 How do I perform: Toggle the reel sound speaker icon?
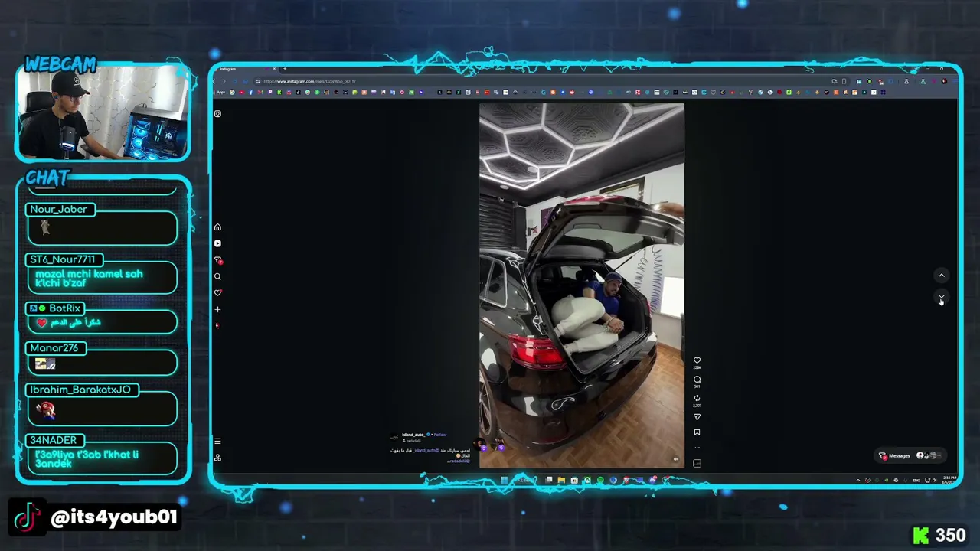click(675, 459)
